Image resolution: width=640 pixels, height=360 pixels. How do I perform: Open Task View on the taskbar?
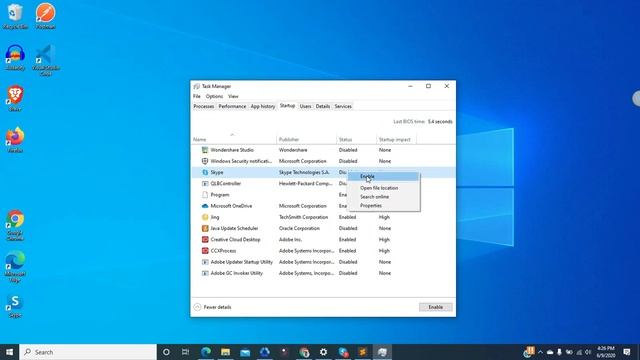click(x=186, y=352)
